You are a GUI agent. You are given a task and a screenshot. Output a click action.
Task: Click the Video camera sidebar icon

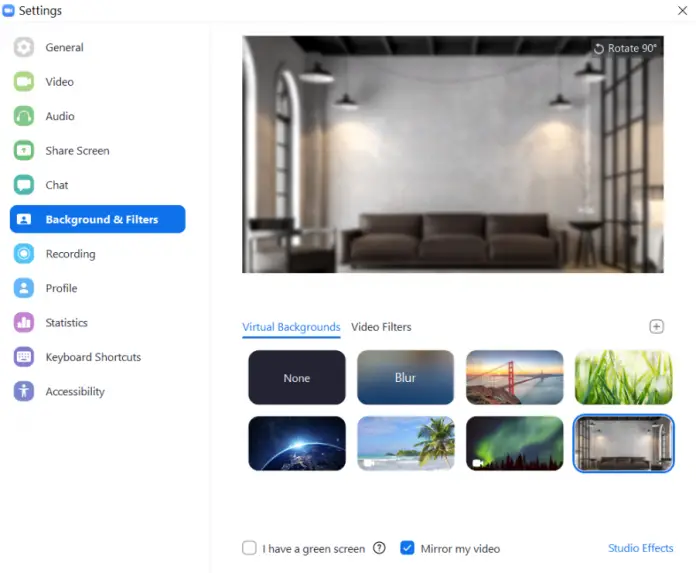[x=24, y=82]
